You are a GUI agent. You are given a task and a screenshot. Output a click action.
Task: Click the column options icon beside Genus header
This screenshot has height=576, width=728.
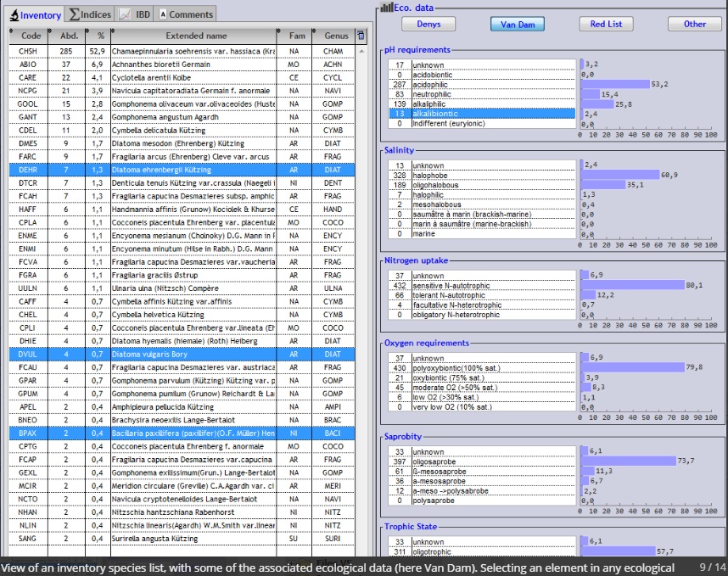tap(361, 36)
